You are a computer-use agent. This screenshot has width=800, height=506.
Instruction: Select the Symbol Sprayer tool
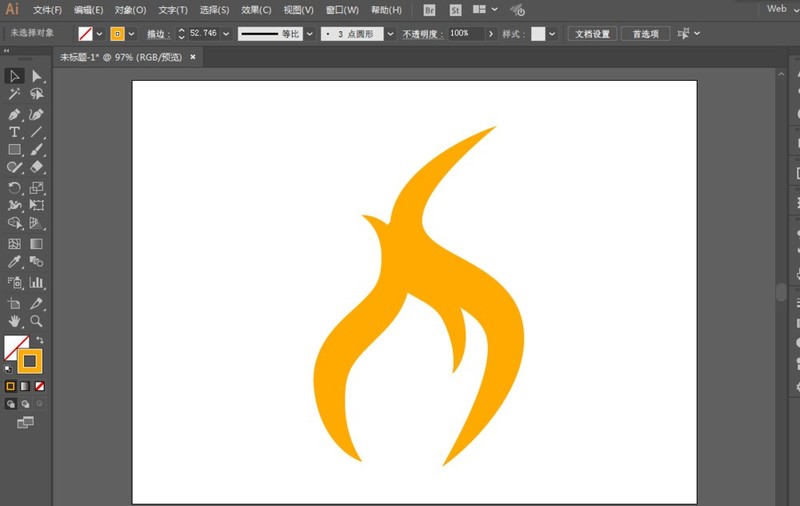click(x=14, y=282)
